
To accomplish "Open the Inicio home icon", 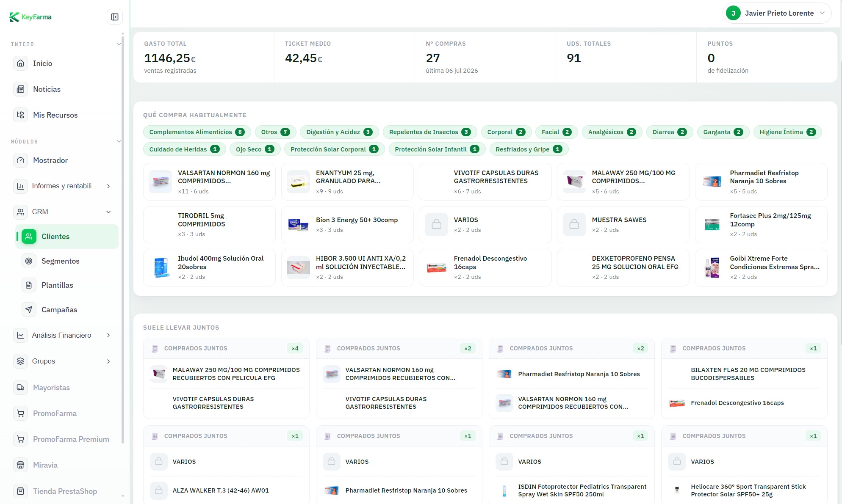I will click(x=20, y=63).
